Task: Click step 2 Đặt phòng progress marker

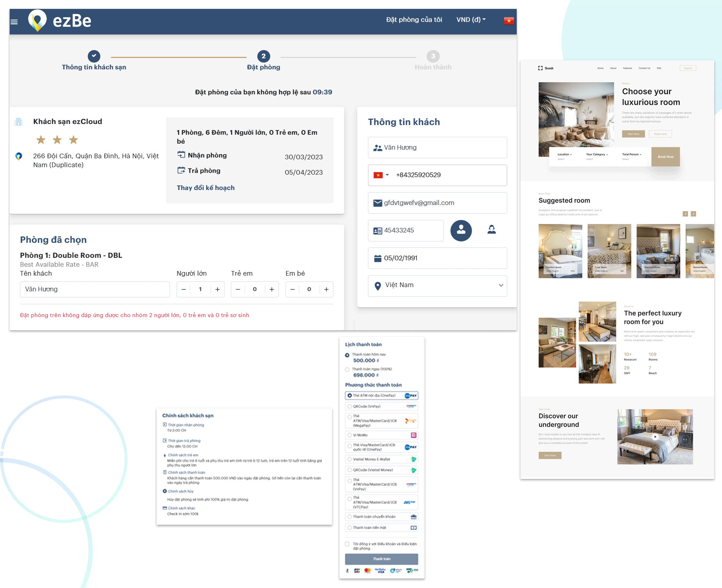Action: [x=263, y=56]
